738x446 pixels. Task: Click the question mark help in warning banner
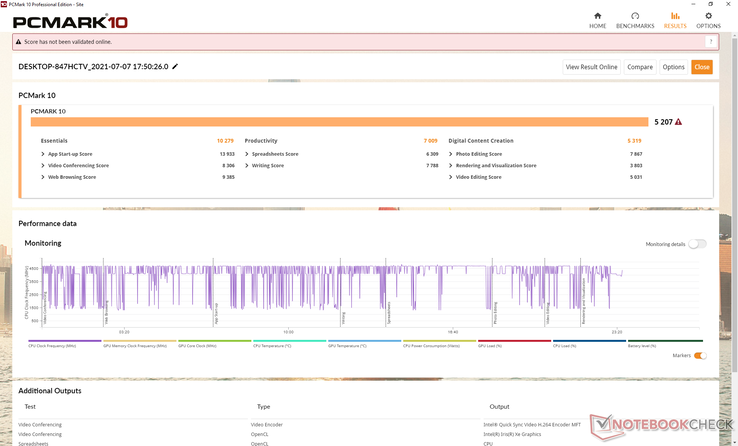tap(711, 42)
